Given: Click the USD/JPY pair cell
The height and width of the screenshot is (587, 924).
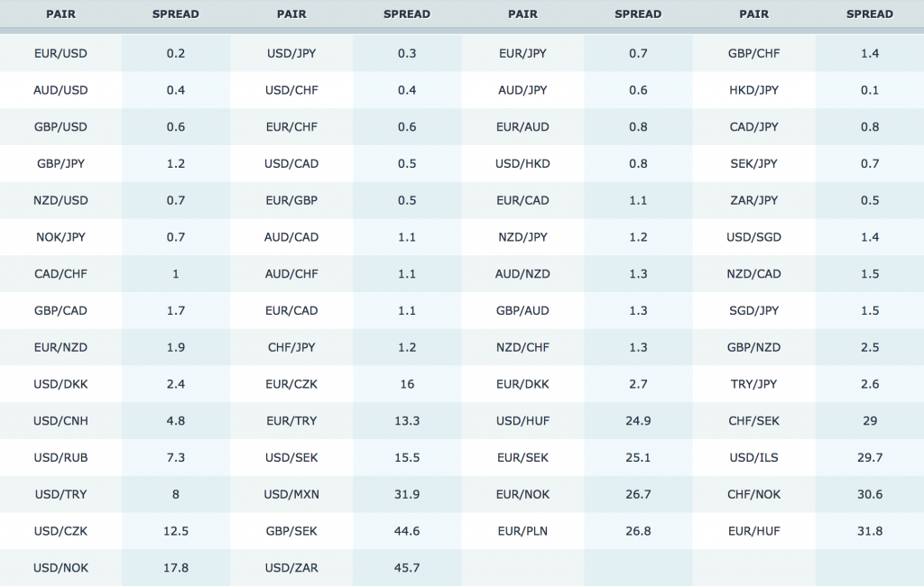Looking at the screenshot, I should (291, 53).
